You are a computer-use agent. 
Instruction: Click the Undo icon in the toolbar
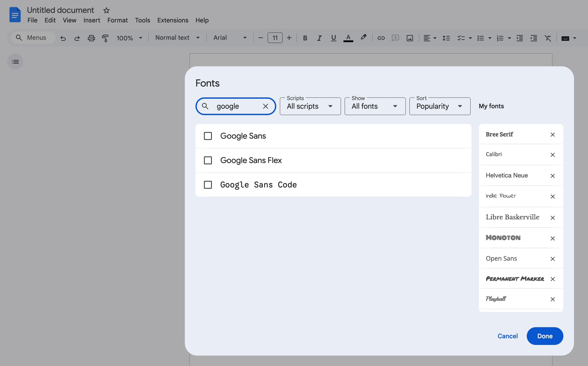(x=63, y=38)
